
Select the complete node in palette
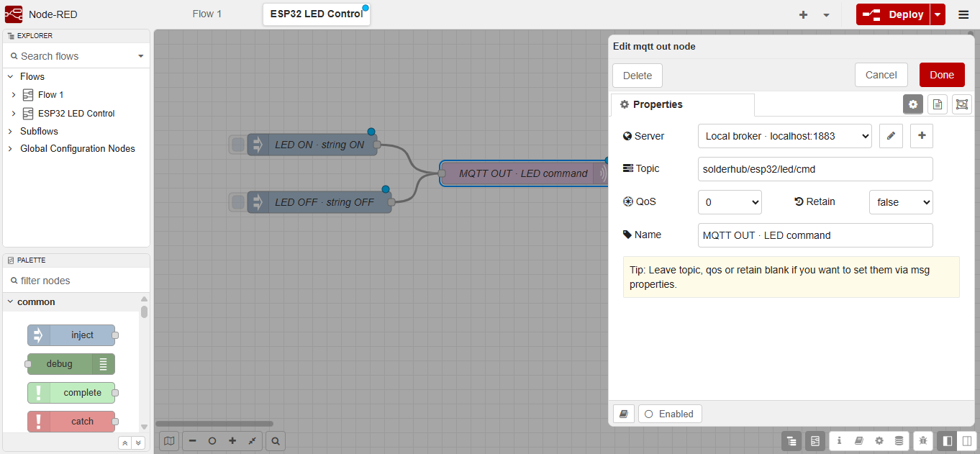tap(71, 393)
